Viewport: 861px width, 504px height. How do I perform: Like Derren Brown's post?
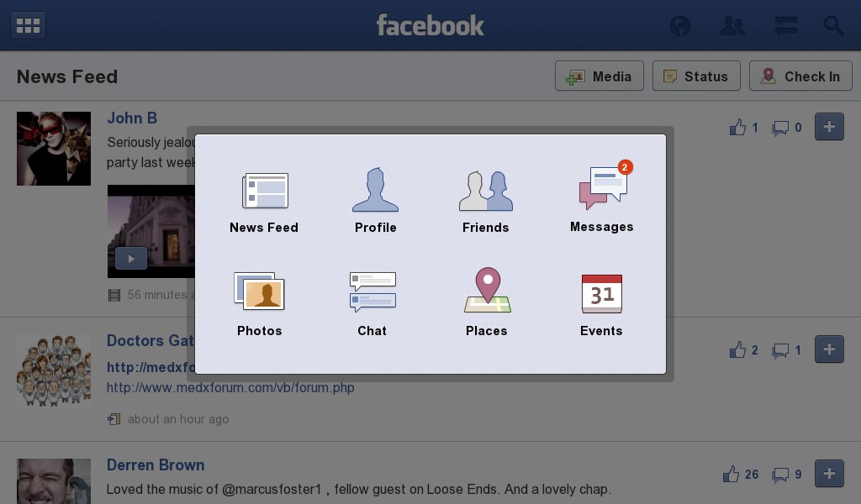(741, 474)
